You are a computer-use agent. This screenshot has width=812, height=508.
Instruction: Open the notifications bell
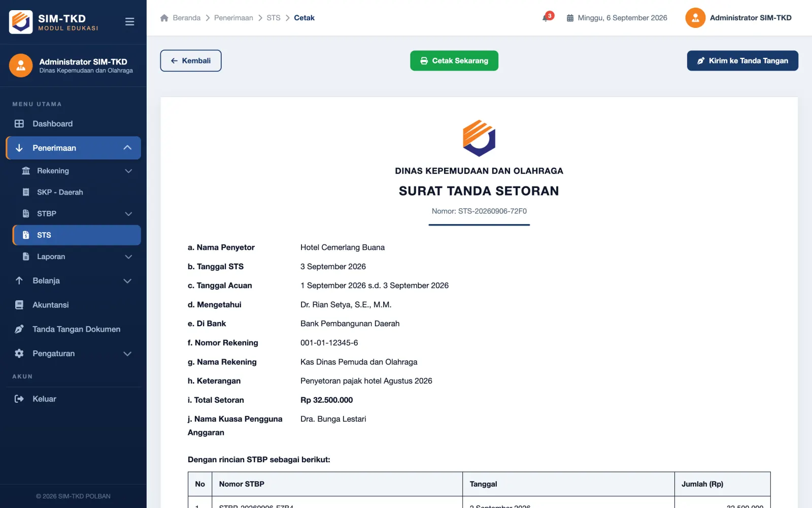coord(547,18)
